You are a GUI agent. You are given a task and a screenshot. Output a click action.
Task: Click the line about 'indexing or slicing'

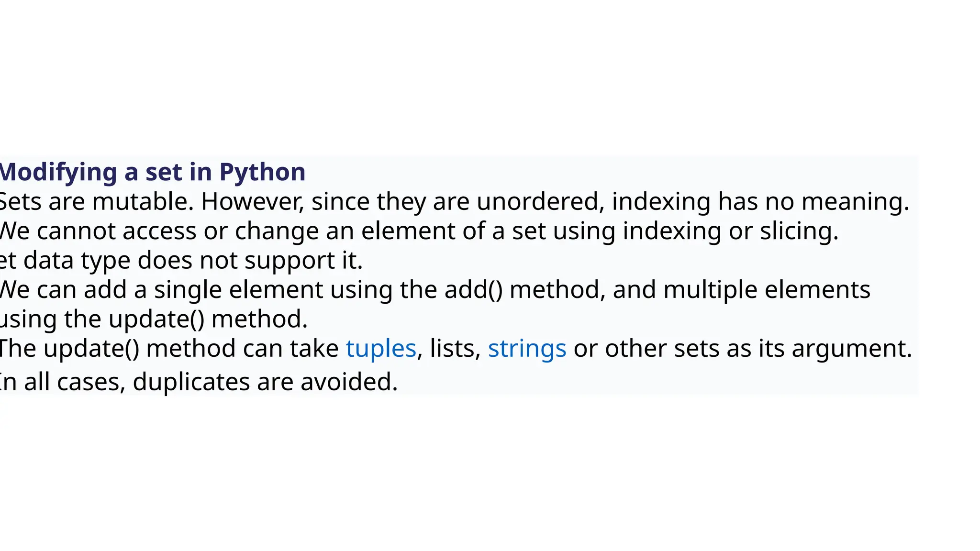[x=730, y=231]
